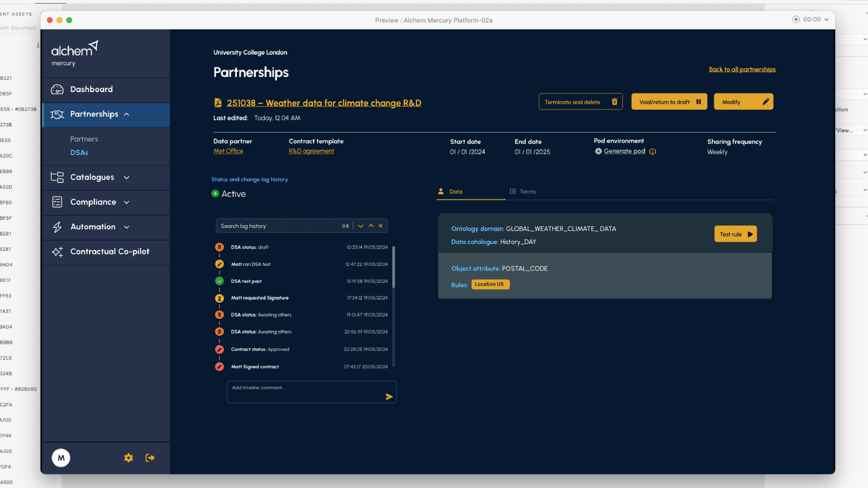Click the info icon next to Generate pod
This screenshot has height=488, width=868.
pyautogui.click(x=652, y=152)
